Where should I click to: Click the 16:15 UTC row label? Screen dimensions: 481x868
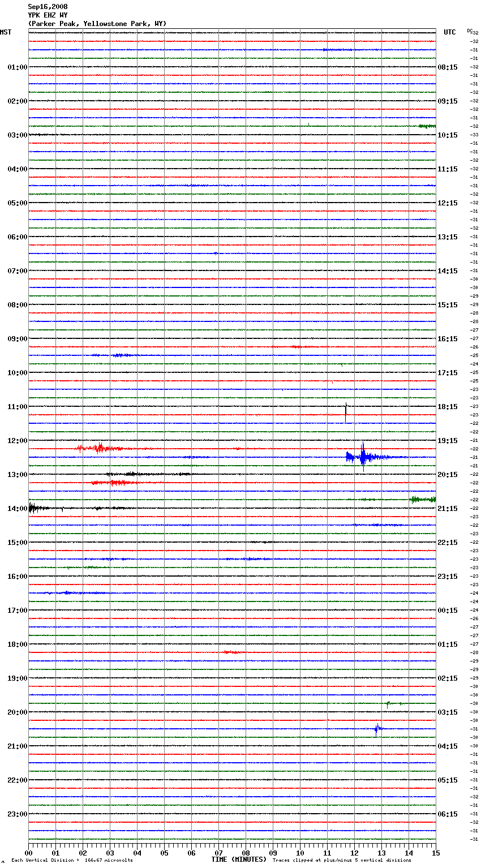click(x=448, y=339)
